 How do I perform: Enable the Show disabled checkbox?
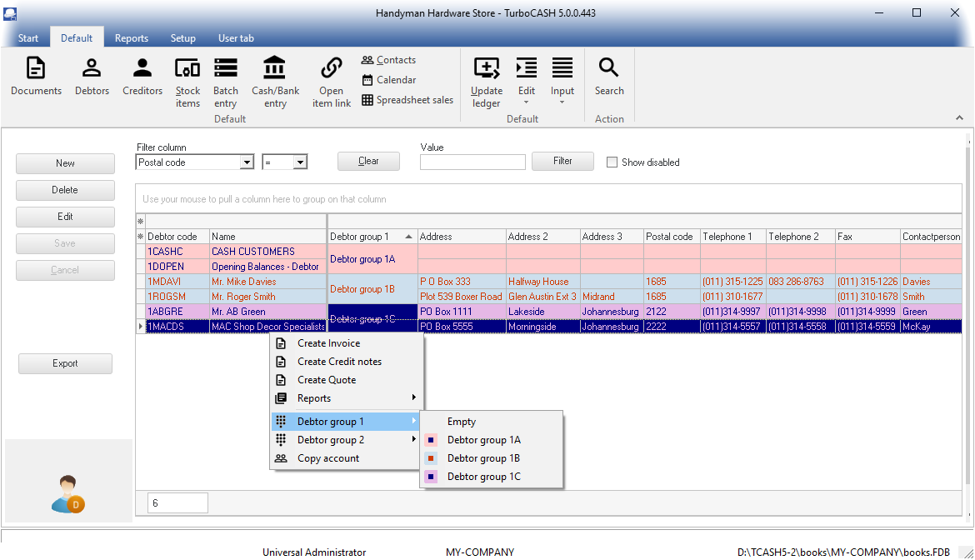[x=612, y=162]
